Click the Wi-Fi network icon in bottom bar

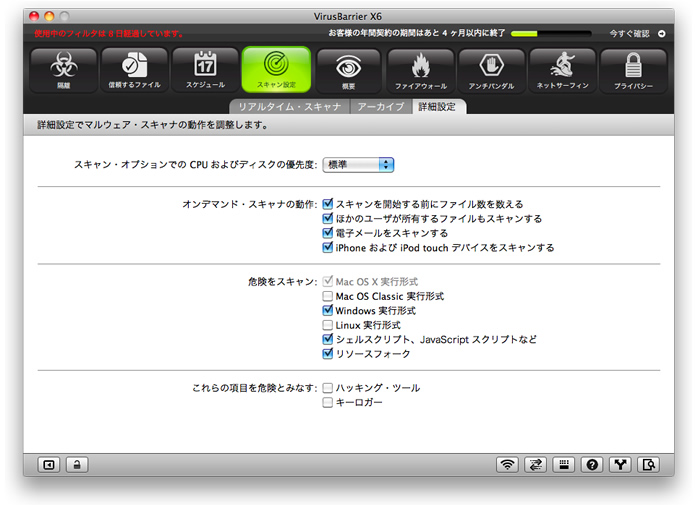pyautogui.click(x=507, y=465)
